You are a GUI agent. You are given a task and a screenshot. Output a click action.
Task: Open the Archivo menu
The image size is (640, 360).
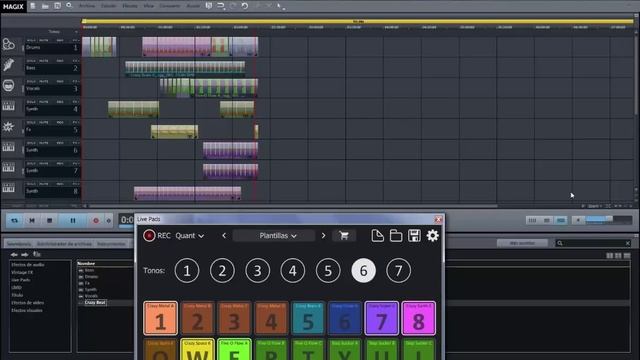[87, 6]
